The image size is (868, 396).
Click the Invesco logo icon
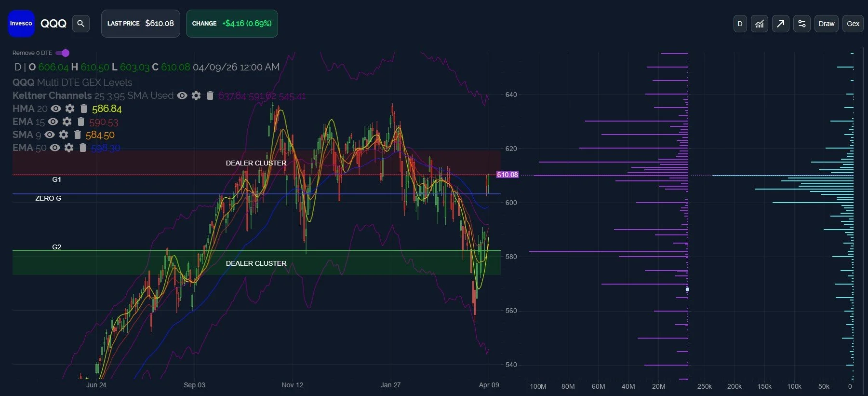coord(21,24)
